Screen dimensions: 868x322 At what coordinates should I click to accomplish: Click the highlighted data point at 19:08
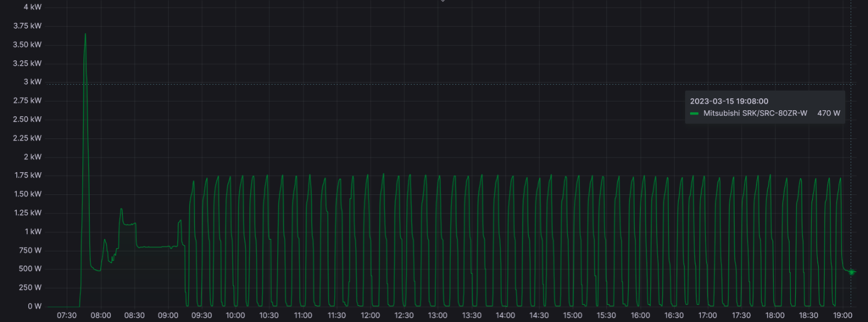pyautogui.click(x=852, y=272)
